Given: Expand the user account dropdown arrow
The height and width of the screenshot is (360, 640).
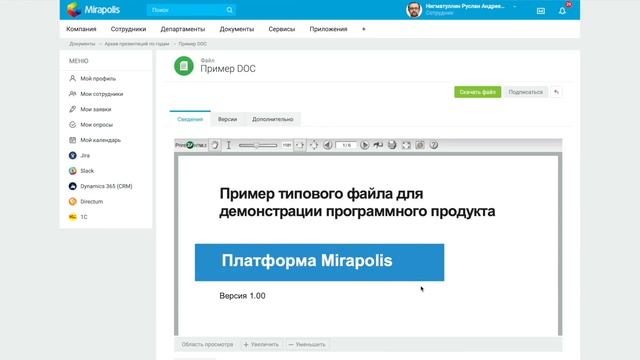Looking at the screenshot, I should tap(515, 7).
